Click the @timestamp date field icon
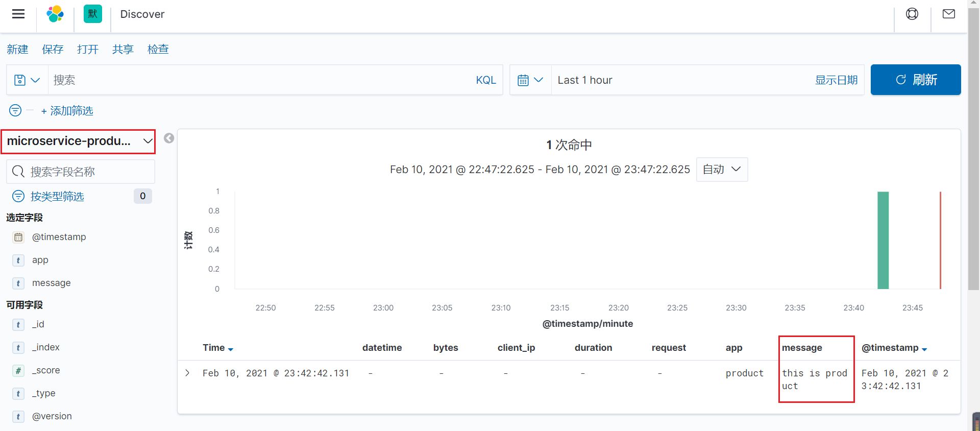The image size is (980, 431). coord(18,237)
